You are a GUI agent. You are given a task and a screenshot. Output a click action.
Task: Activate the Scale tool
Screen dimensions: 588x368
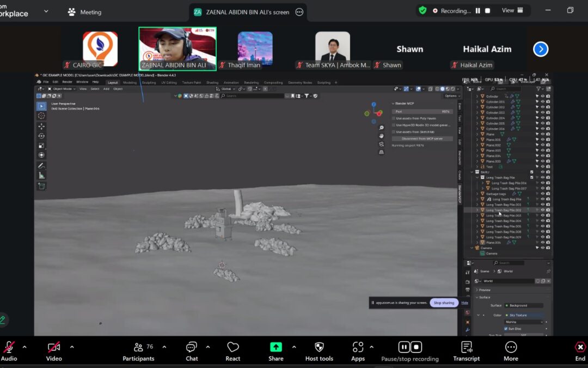coord(41,146)
